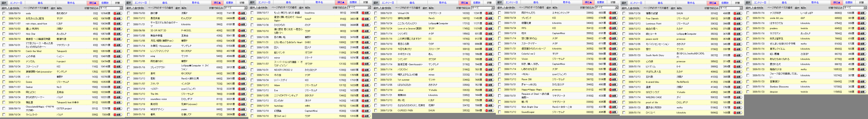Vote for the song tautology
Image resolution: width=868 pixels, height=119 pixels.
[366, 106]
